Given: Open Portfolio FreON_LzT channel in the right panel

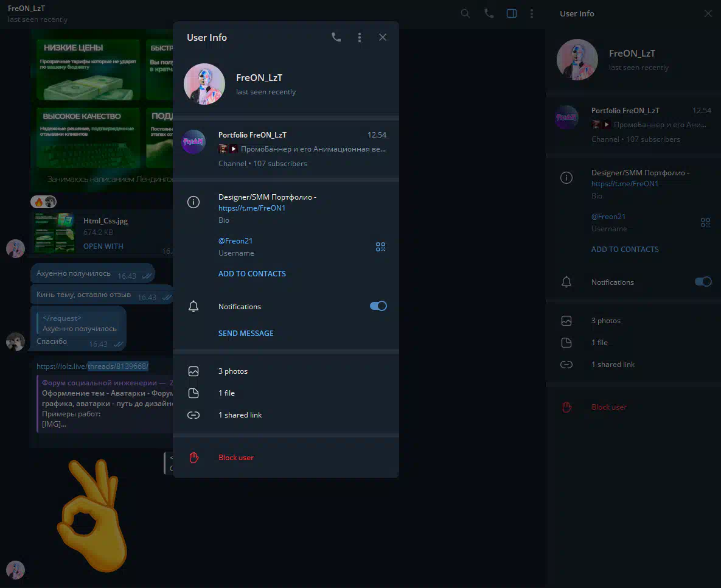Looking at the screenshot, I should [633, 124].
